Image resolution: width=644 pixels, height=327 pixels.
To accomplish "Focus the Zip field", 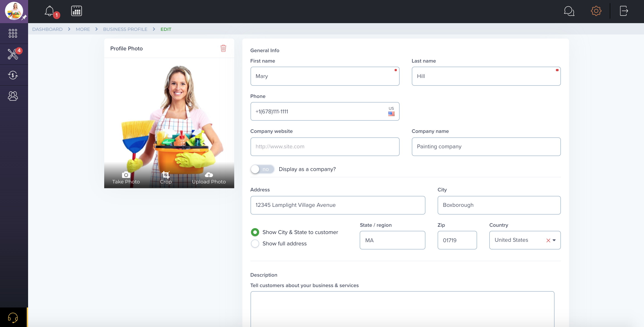I will pyautogui.click(x=457, y=240).
